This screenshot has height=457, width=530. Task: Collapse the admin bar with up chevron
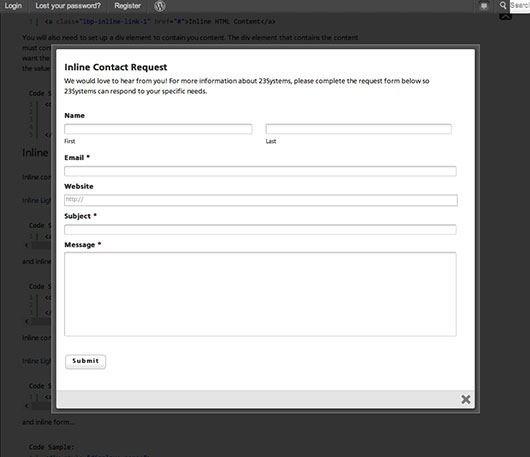(x=505, y=16)
